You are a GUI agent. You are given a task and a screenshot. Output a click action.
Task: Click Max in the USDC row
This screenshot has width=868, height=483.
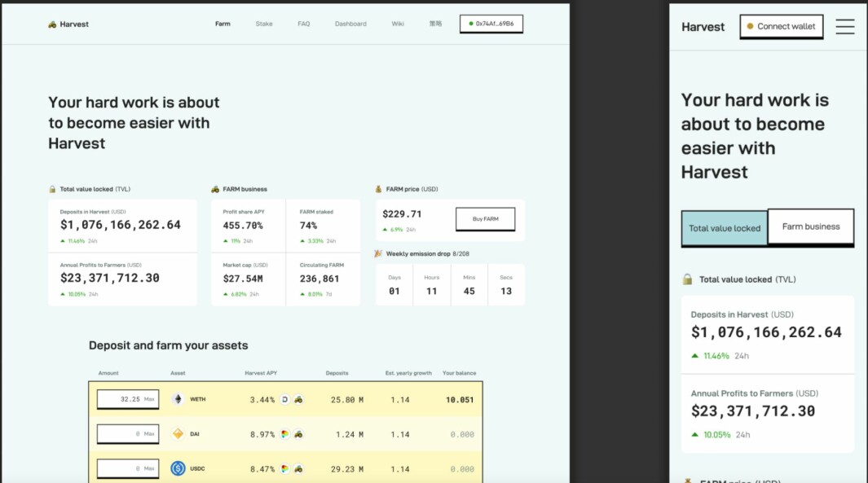[149, 468]
